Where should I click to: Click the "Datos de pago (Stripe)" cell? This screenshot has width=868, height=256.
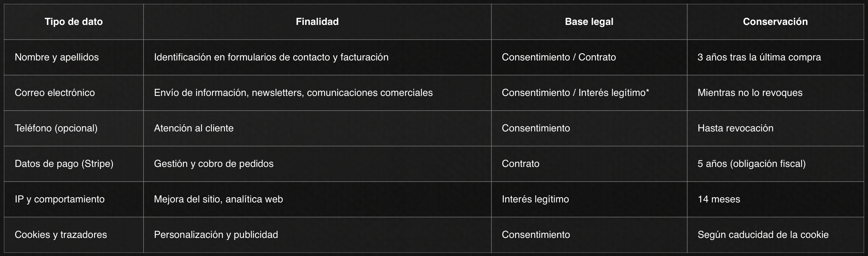click(64, 164)
